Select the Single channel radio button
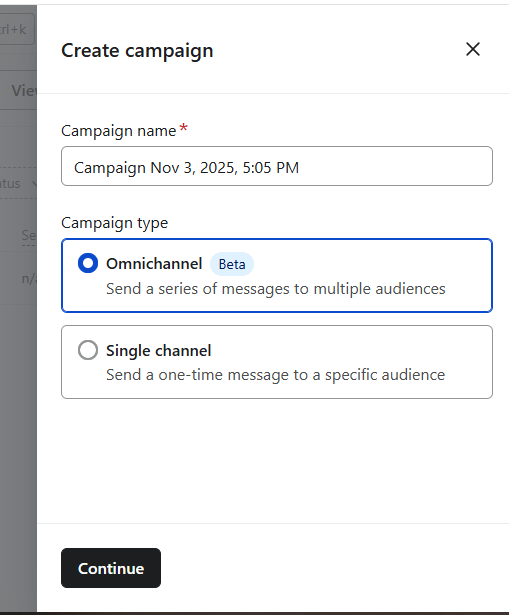Viewport: 509px width, 615px height. 88,350
